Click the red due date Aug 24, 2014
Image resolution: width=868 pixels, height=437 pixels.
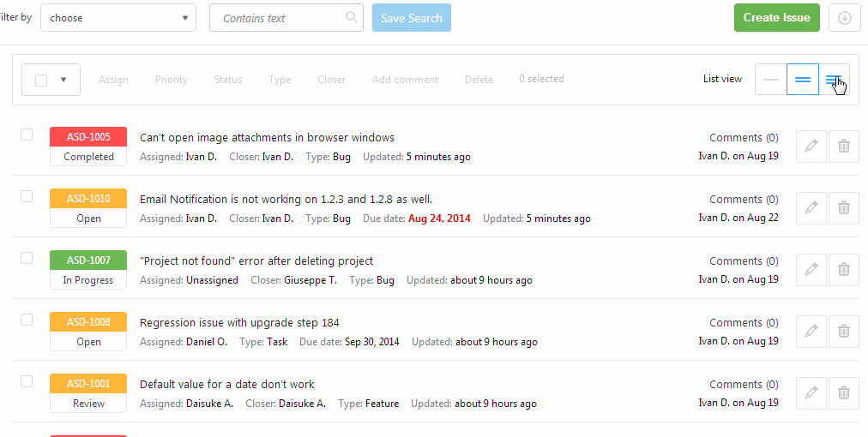pyautogui.click(x=439, y=218)
